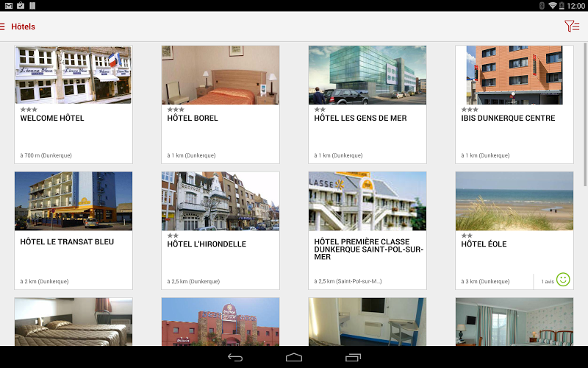Tap the clipboard notification in status bar
The width and height of the screenshot is (588, 368).
(21, 5)
